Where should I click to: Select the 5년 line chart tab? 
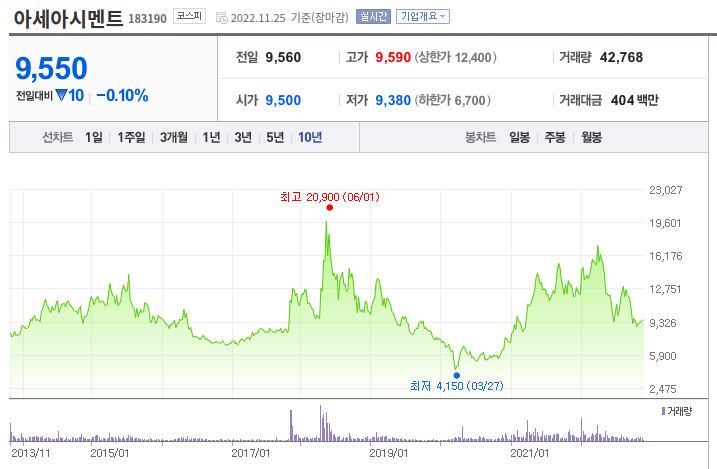point(275,137)
